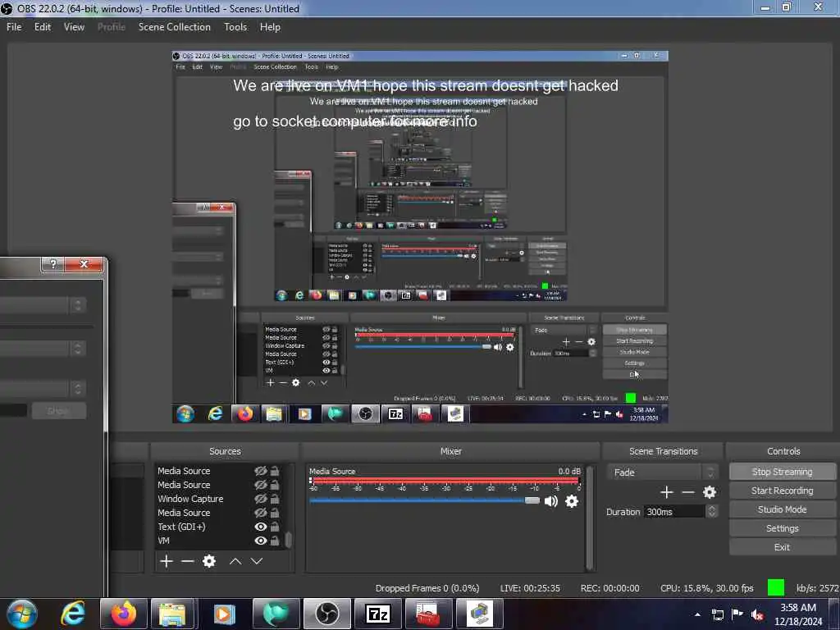Open the View menu
Viewport: 840px width, 630px height.
(74, 27)
